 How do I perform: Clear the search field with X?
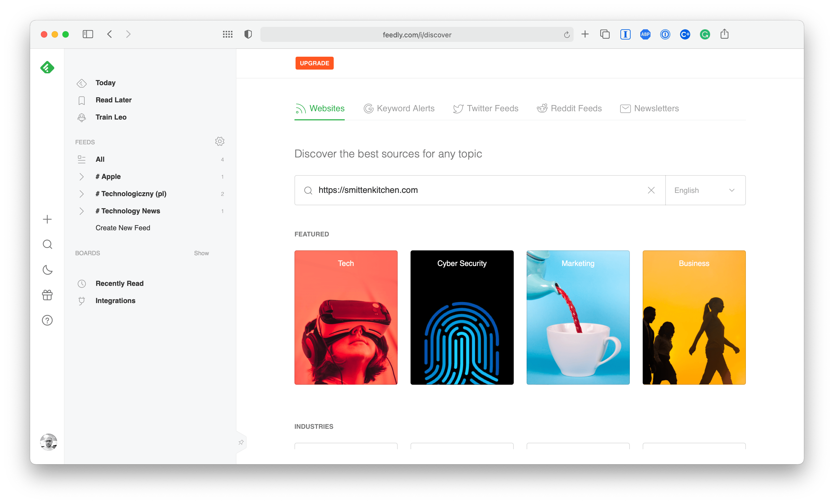coord(651,190)
